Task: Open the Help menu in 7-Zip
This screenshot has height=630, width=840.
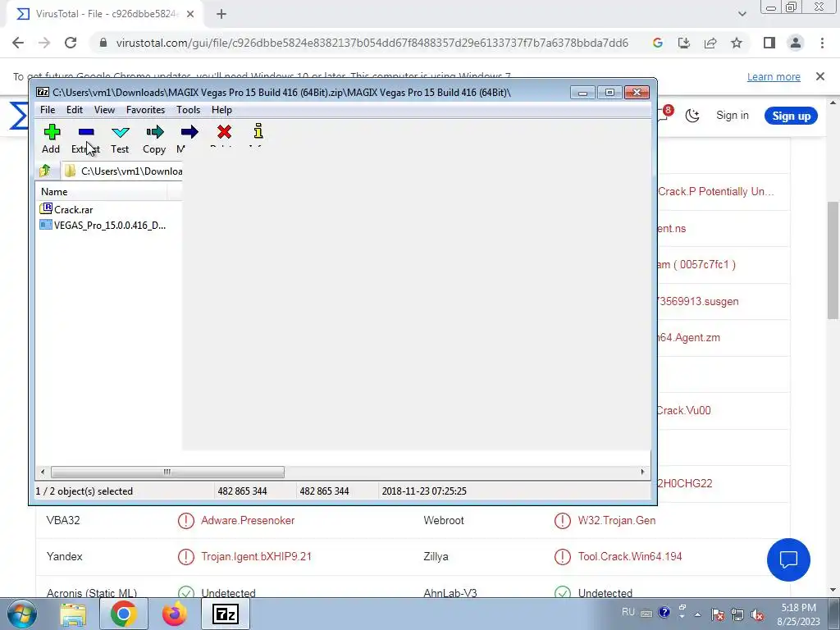Action: [221, 110]
